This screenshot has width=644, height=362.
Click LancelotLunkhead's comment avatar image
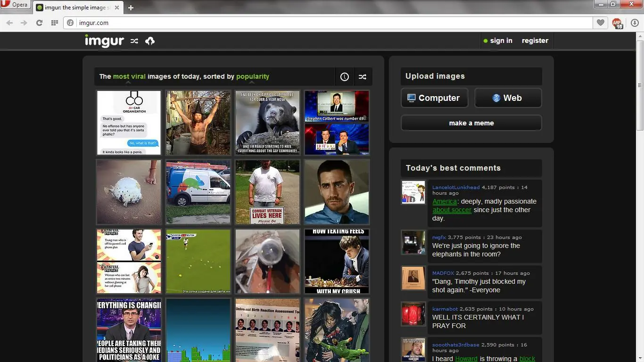[x=413, y=192]
